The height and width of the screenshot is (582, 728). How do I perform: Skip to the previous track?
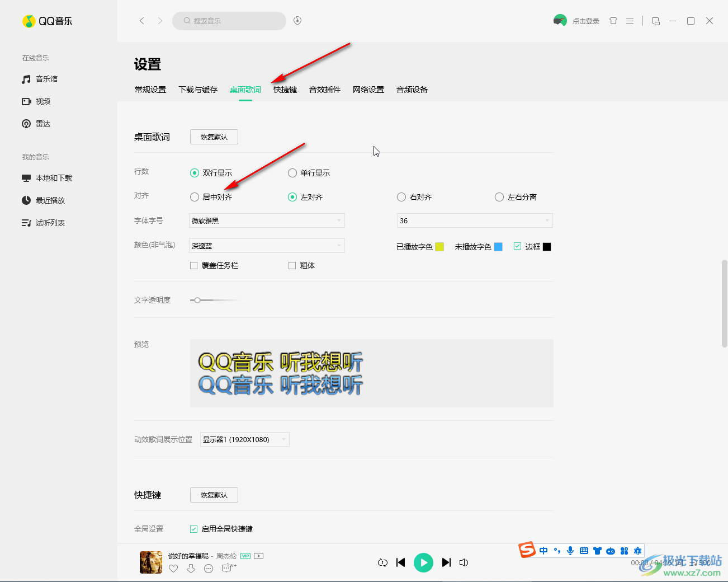tap(400, 562)
